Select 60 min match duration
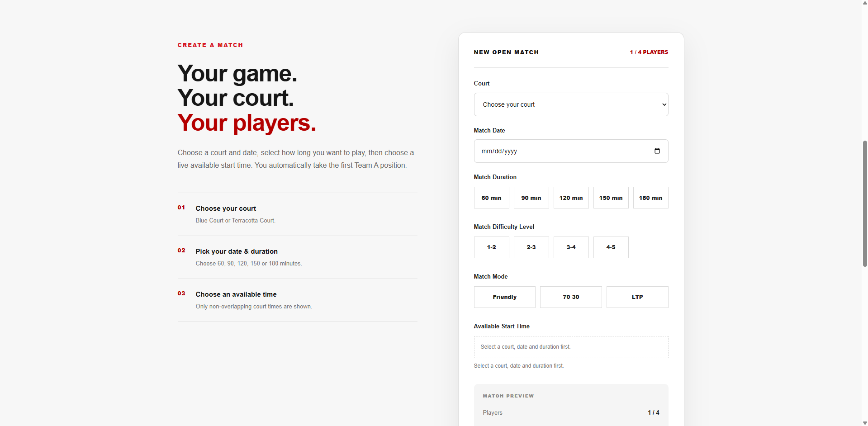The width and height of the screenshot is (868, 426). click(x=491, y=198)
